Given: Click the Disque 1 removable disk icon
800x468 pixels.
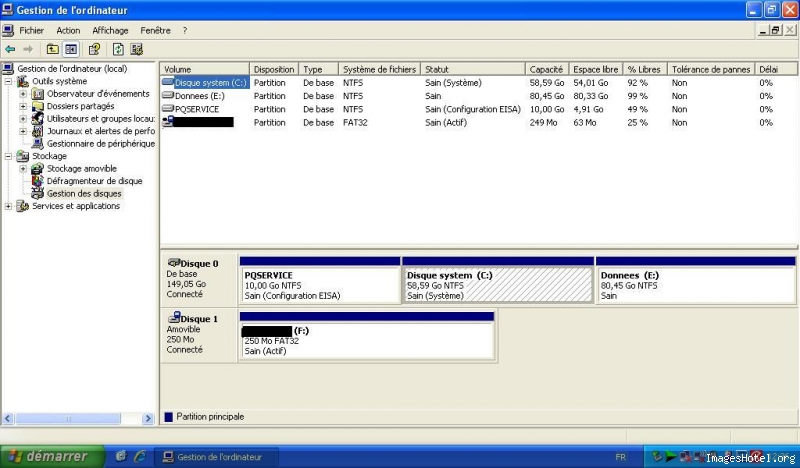Looking at the screenshot, I should click(x=174, y=318).
